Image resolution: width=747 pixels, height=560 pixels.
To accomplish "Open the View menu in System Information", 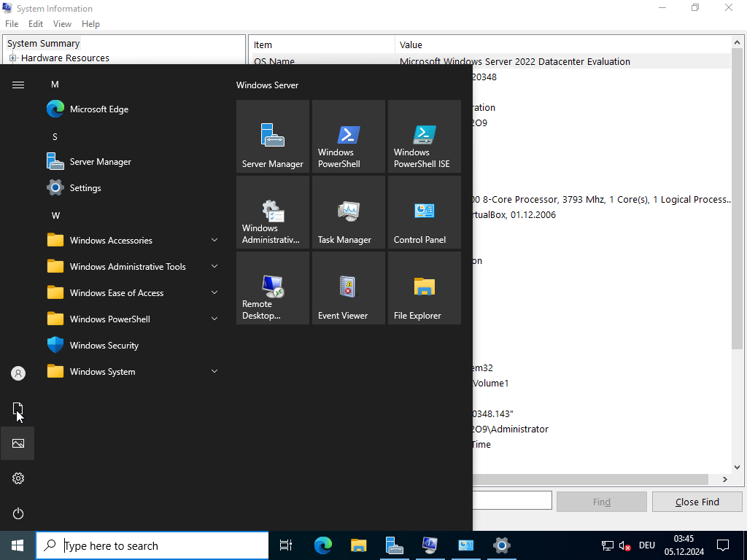I will pyautogui.click(x=62, y=24).
